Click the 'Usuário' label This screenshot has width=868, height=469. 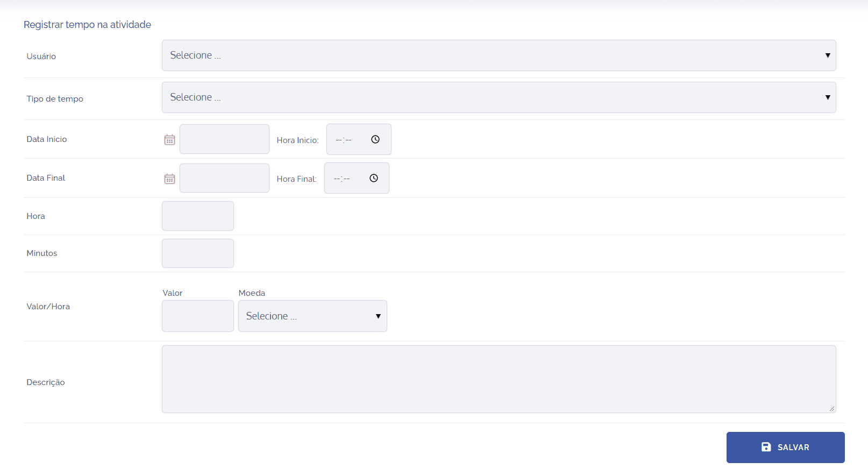point(41,56)
